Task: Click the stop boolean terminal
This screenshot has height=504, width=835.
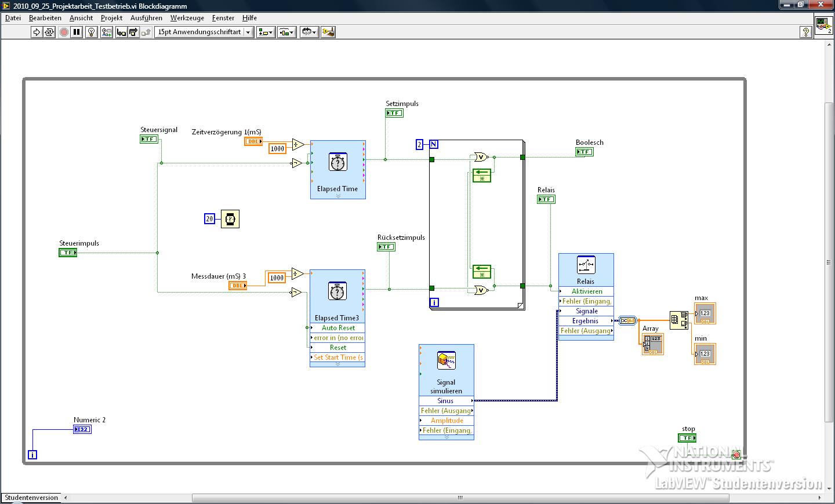Action: (687, 438)
